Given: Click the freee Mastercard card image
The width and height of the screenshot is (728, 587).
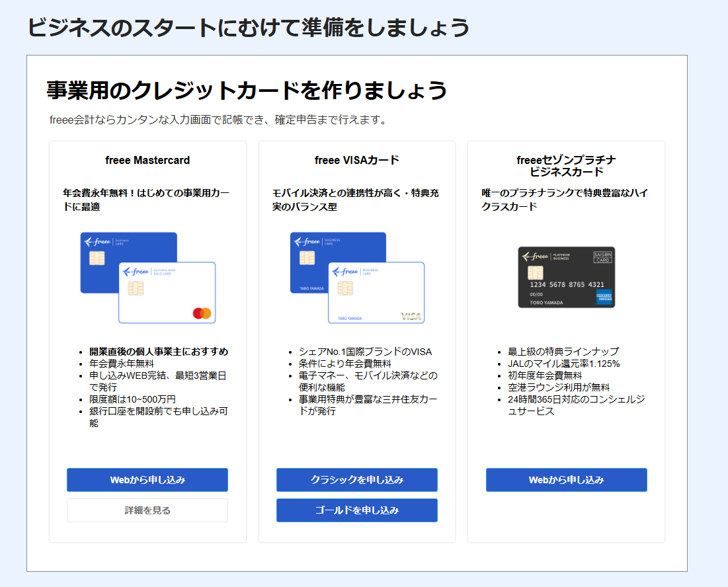Looking at the screenshot, I should pyautogui.click(x=148, y=278).
